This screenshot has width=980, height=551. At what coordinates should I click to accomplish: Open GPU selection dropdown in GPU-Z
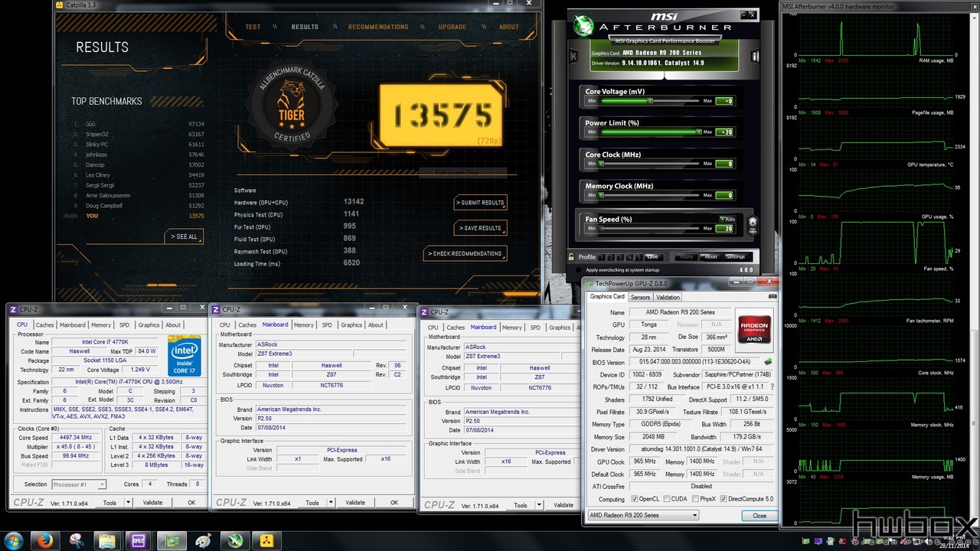[x=643, y=516]
